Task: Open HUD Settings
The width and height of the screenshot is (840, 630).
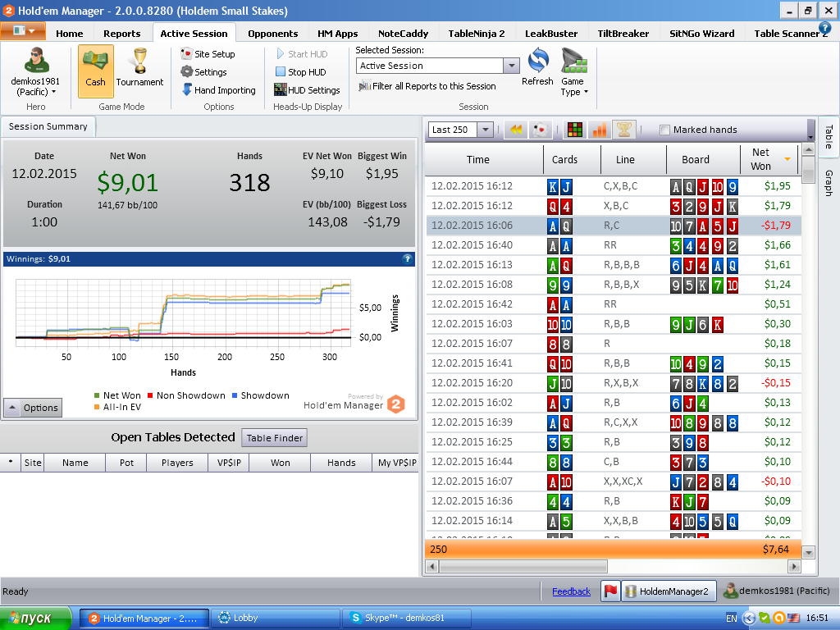Action: point(307,90)
